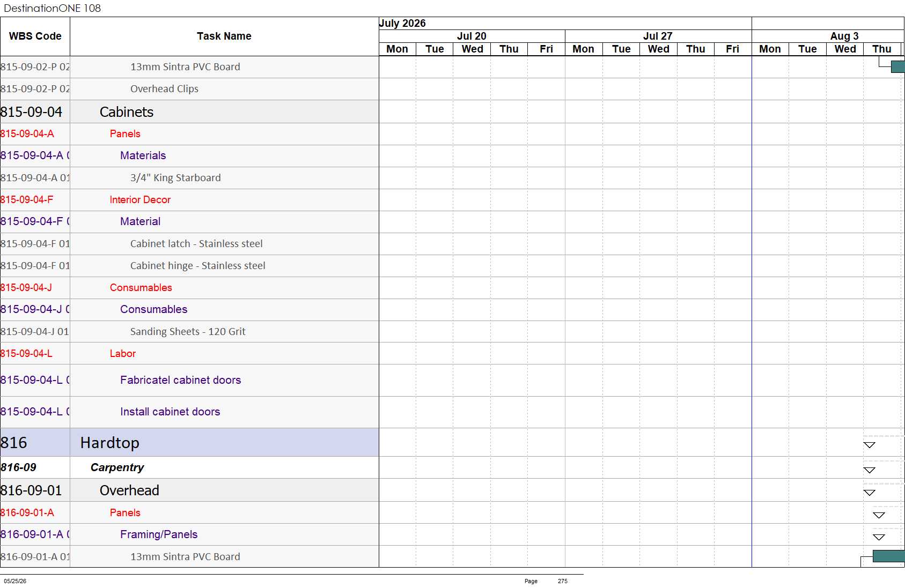Click the Jul 20 week header
Viewport: 905px width, 588px height.
472,36
